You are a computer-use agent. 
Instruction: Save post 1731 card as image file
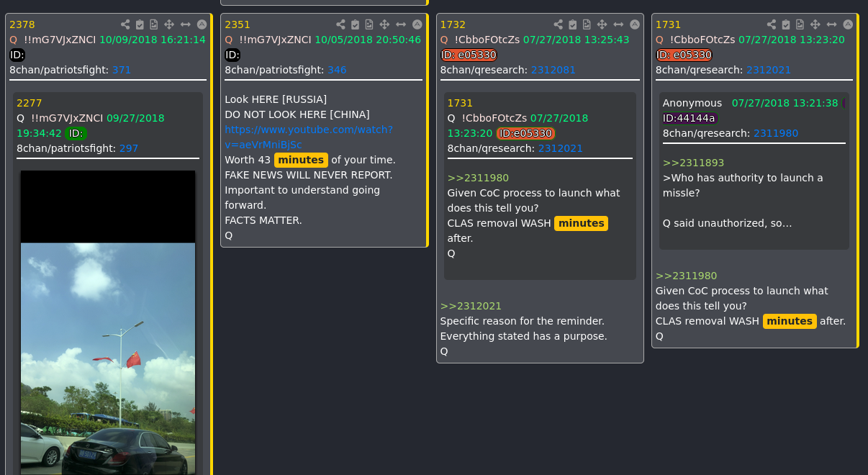[x=800, y=24]
